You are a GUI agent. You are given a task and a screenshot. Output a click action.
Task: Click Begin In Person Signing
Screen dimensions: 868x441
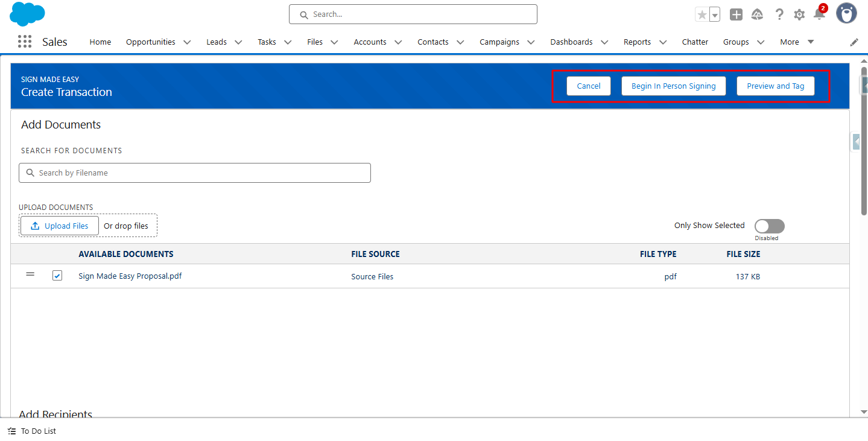click(x=674, y=86)
